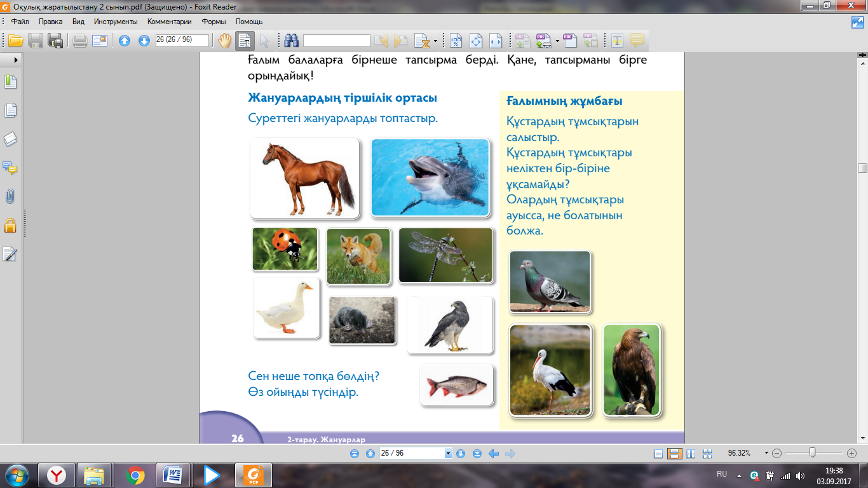Go to previous page with toolbar up arrow
868x488 pixels.
[125, 41]
